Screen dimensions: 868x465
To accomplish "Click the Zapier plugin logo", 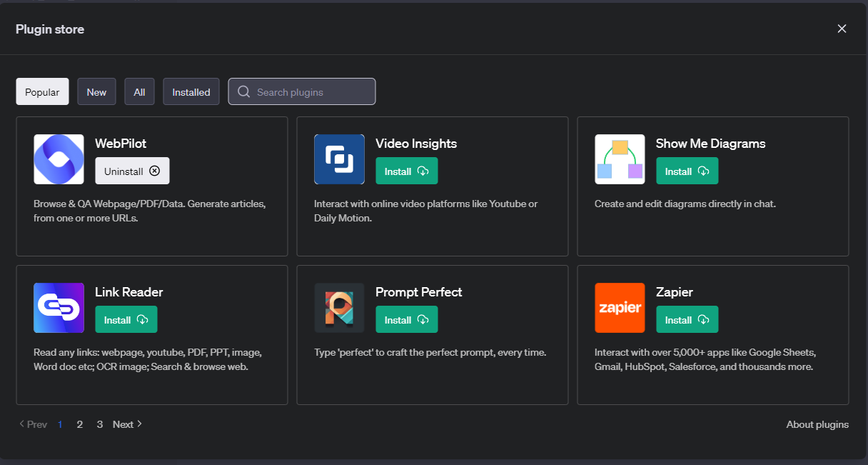I will coord(620,308).
